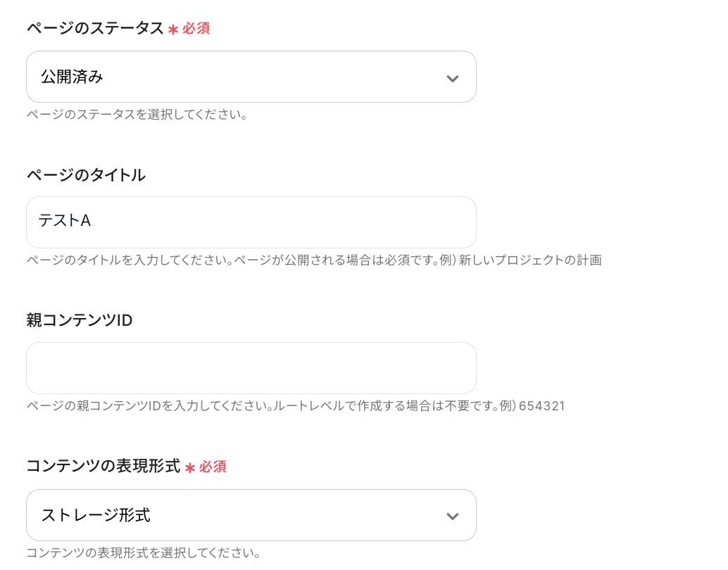Screen dimensions: 728x570
Task: Click the hint mentioning 新しいプロジェクトの計画
Action: pos(314,260)
